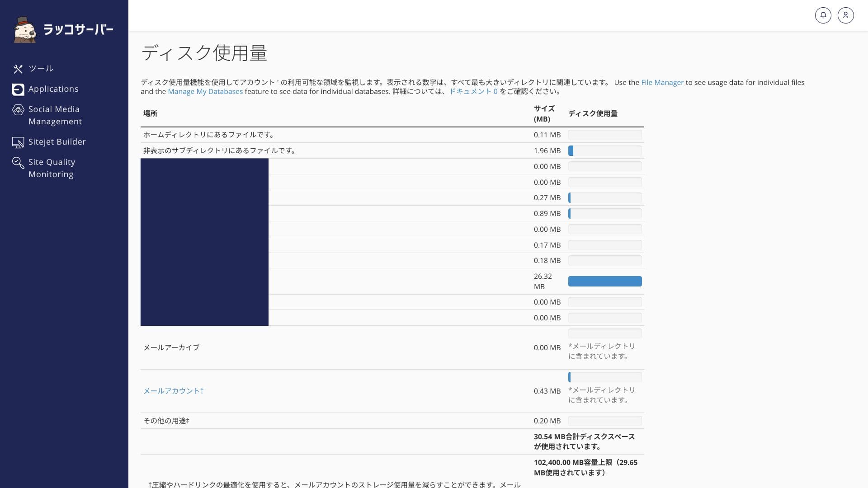This screenshot has height=488, width=868.
Task: Follow the File Manager link
Action: (x=662, y=83)
